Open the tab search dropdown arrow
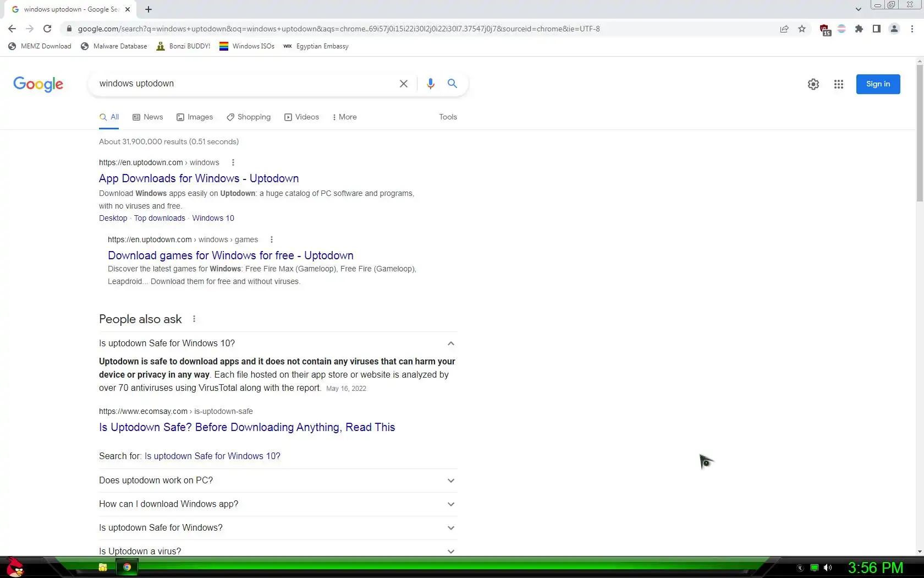The image size is (924, 578). [859, 9]
